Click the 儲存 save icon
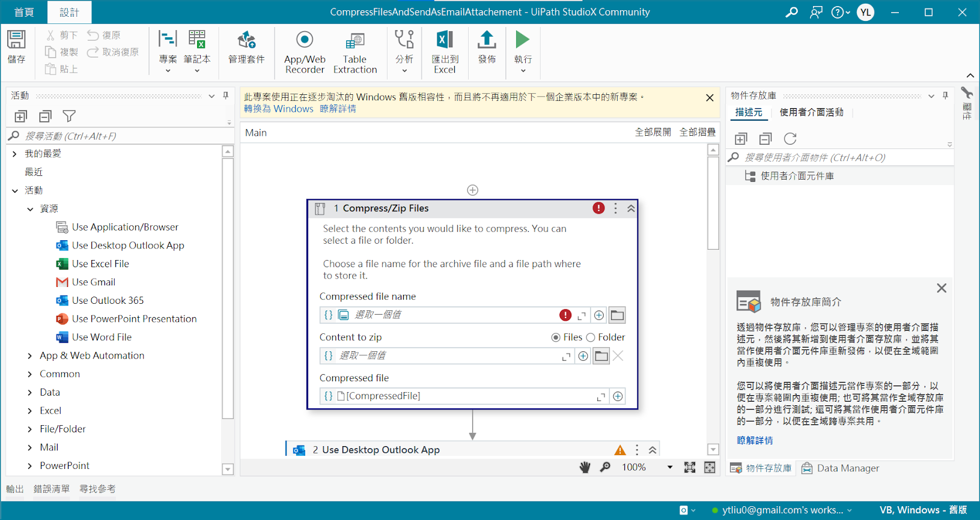The height and width of the screenshot is (520, 980). [x=16, y=40]
